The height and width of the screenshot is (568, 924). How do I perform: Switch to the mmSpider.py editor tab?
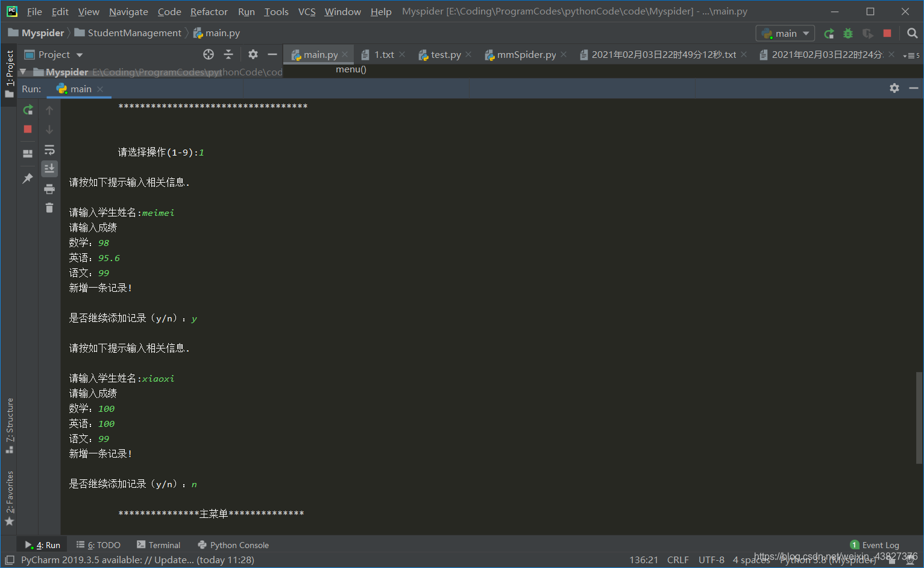click(x=526, y=54)
